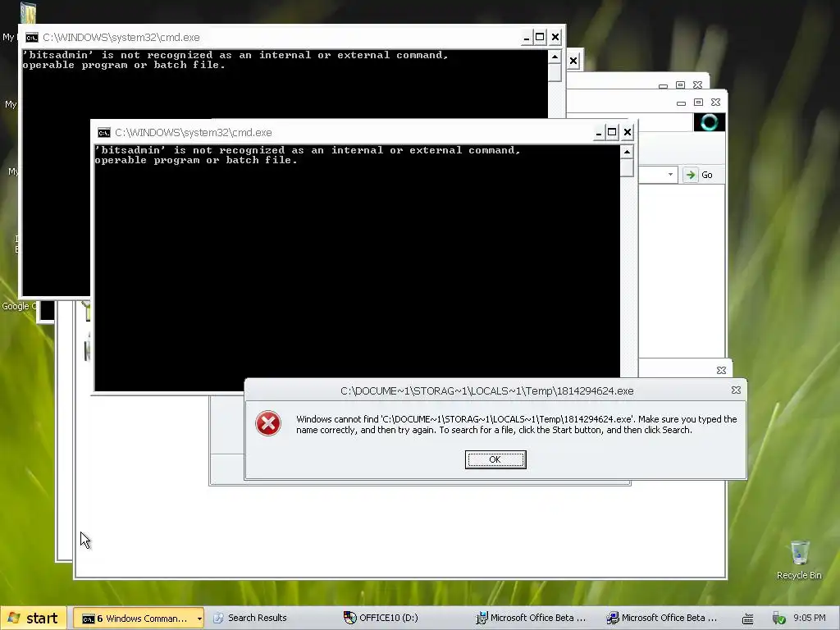Open the address bar dropdown arrow beside Go
Image resolution: width=840 pixels, height=630 pixels.
pyautogui.click(x=670, y=175)
